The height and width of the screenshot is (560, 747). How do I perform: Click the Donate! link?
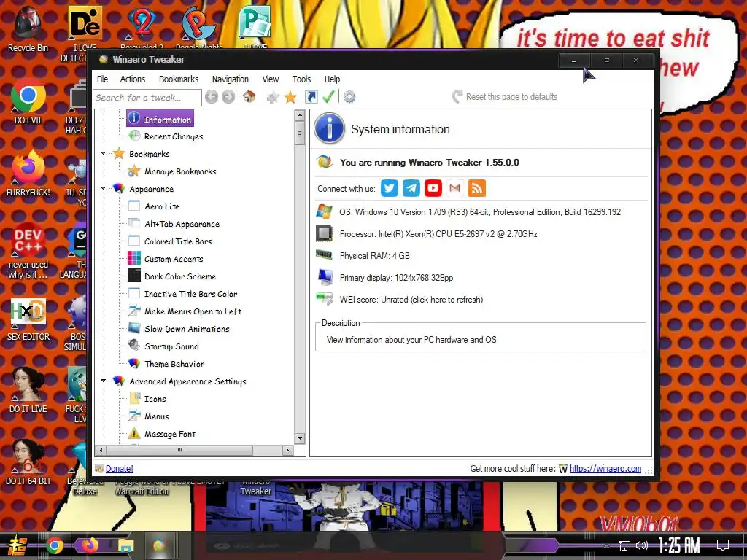[x=119, y=469]
